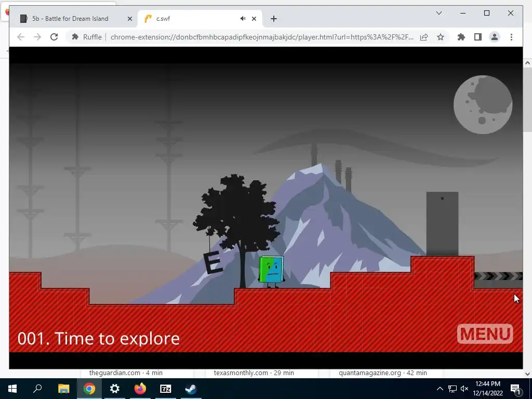Click the network icon in system tray
The image size is (532, 399).
(x=453, y=389)
